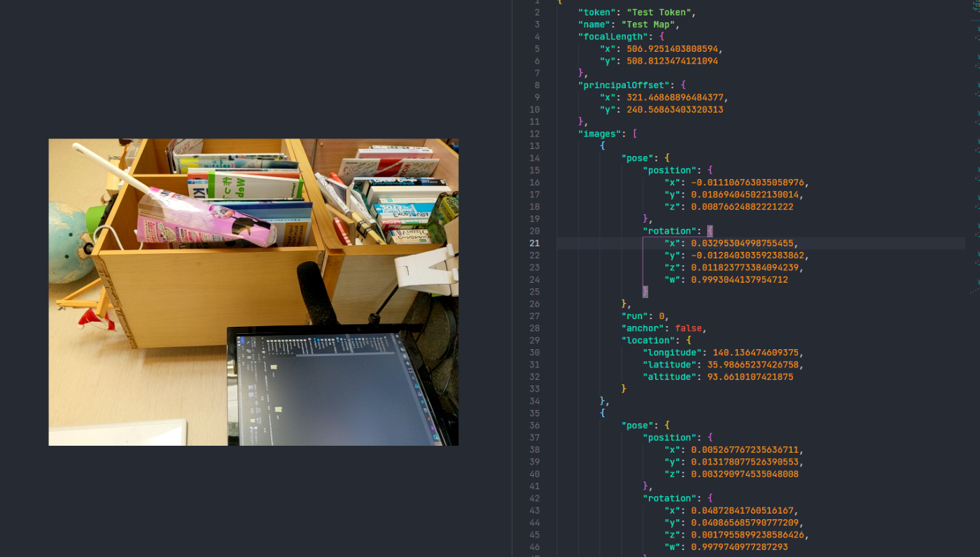Screen dimensions: 980x557
Task: Click the value 0.9979740977287293
Action: (739, 547)
